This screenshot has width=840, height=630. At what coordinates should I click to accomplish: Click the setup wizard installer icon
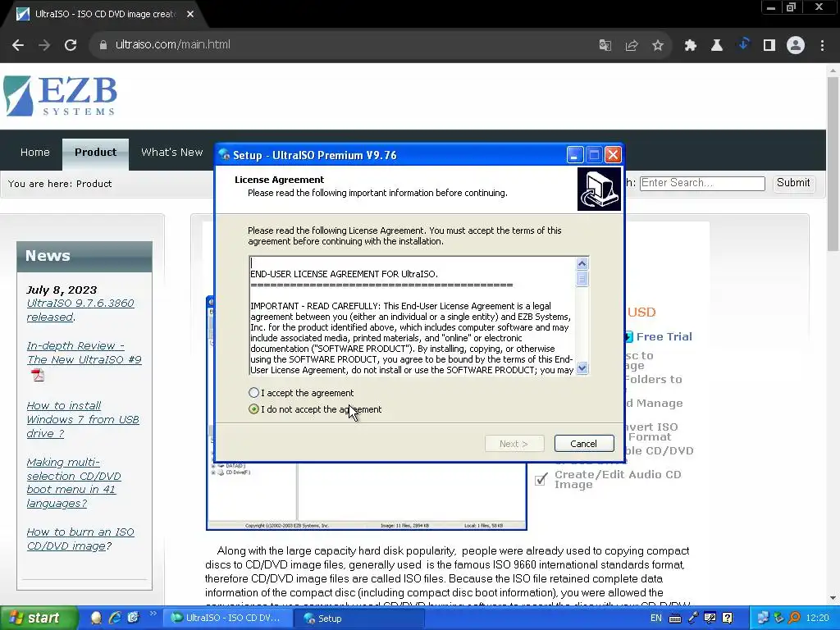(x=599, y=189)
